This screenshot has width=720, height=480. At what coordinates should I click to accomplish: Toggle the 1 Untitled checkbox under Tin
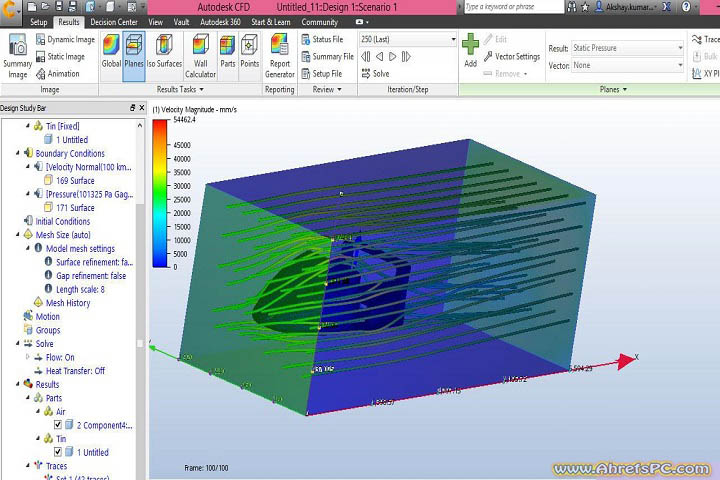coord(58,452)
